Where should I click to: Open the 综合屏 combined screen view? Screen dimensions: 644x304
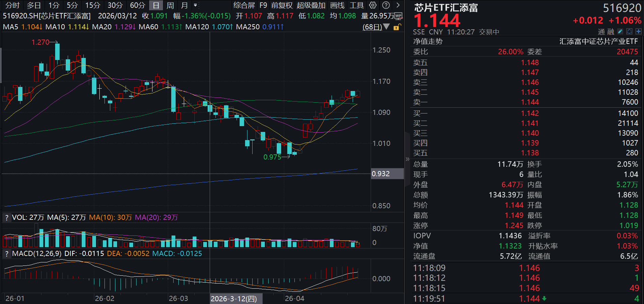pyautogui.click(x=244, y=5)
